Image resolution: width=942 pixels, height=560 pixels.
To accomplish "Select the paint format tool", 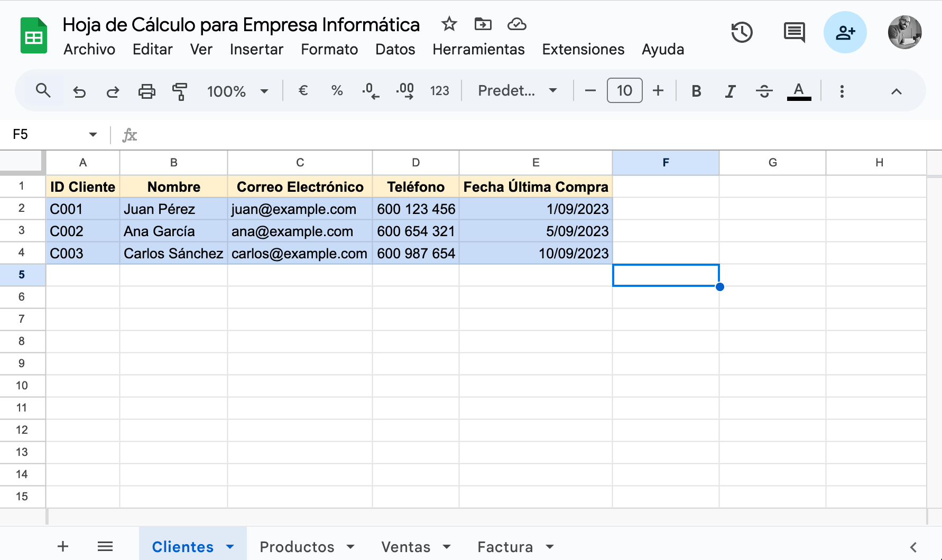I will 180,91.
